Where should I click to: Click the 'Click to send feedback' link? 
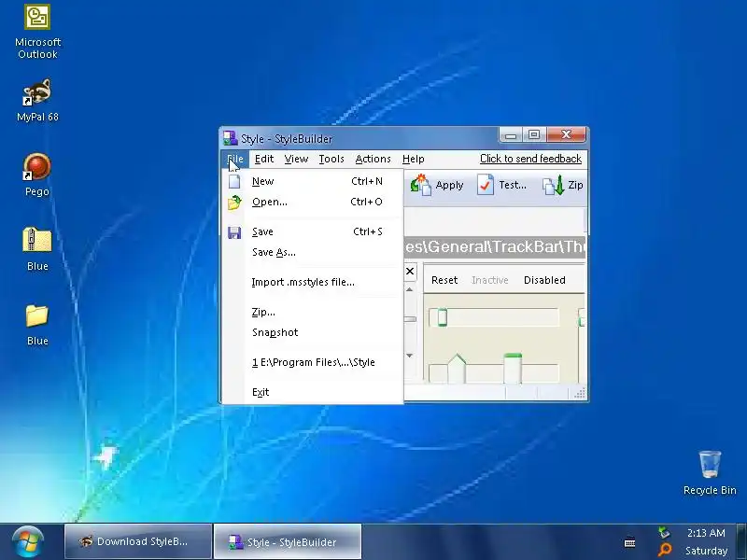tap(530, 159)
